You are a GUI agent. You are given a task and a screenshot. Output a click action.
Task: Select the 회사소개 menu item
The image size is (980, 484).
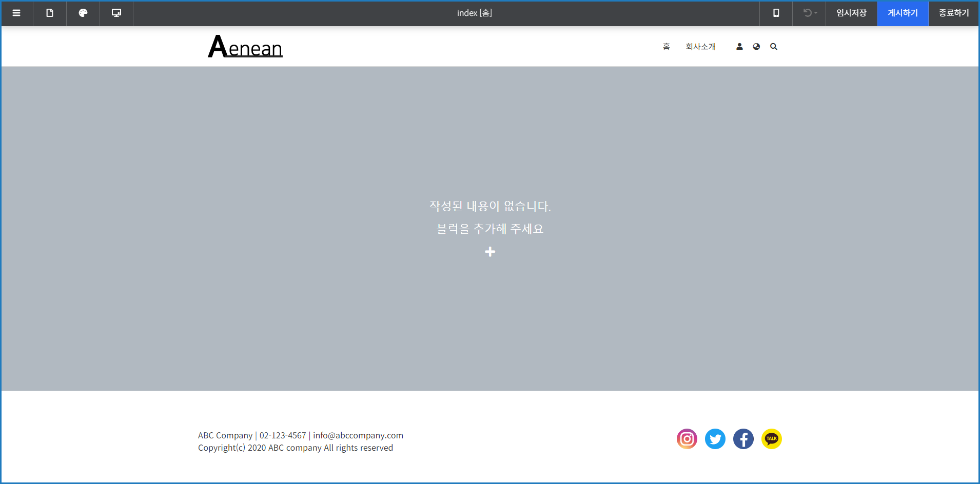click(700, 47)
